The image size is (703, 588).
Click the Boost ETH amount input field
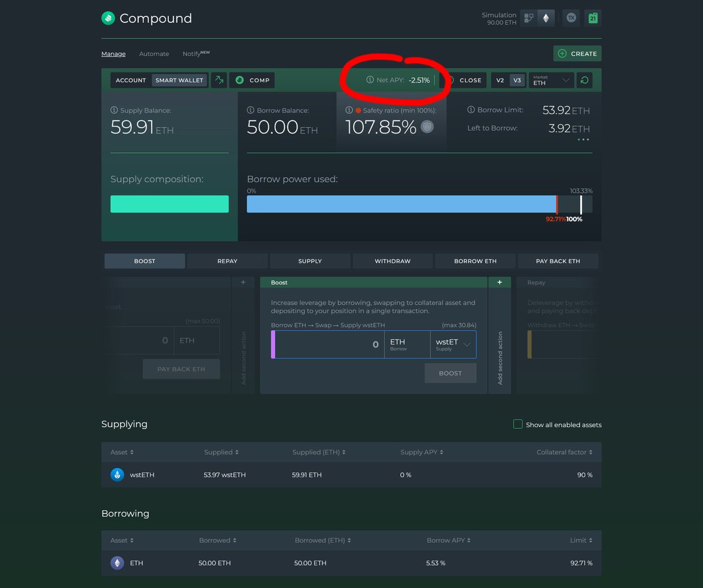pyautogui.click(x=329, y=344)
